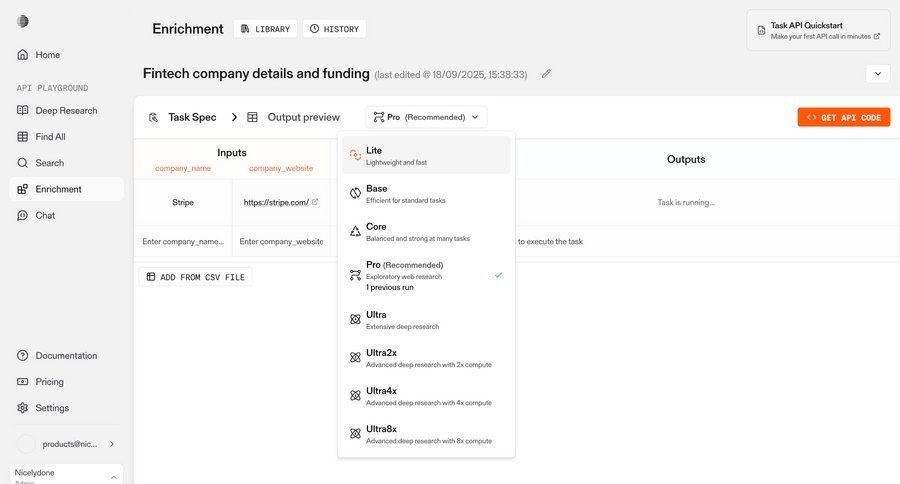Collapse the Pro (Recommended) processor dropdown
900x484 pixels.
(426, 117)
